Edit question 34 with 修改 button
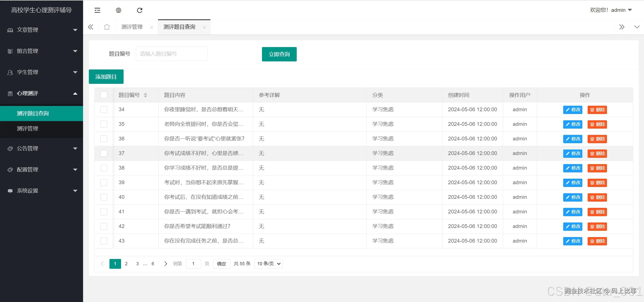This screenshot has height=302, width=644. [x=573, y=110]
